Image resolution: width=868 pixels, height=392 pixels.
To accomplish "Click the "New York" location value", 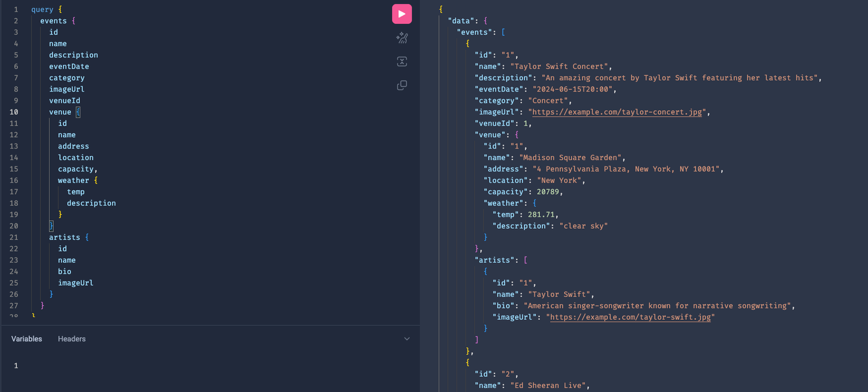I will click(x=559, y=181).
